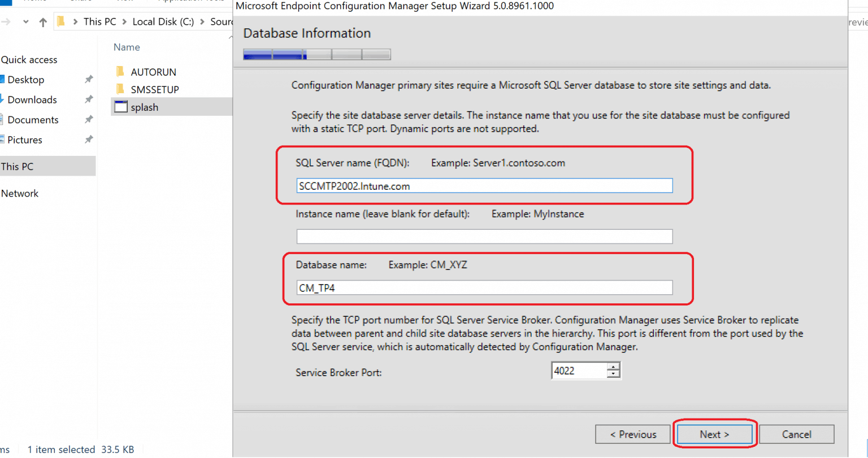This screenshot has width=868, height=458.
Task: Click the Service Broker Port value field
Action: (579, 370)
